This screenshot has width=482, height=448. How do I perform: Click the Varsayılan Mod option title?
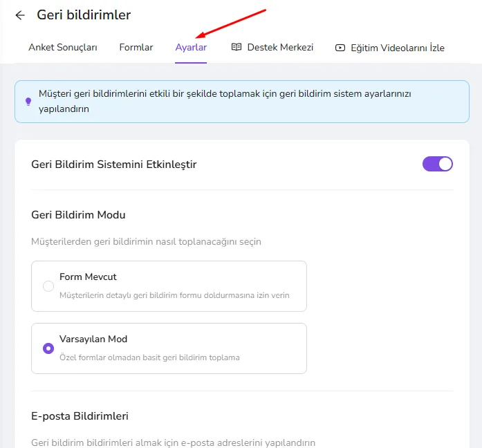pos(93,339)
